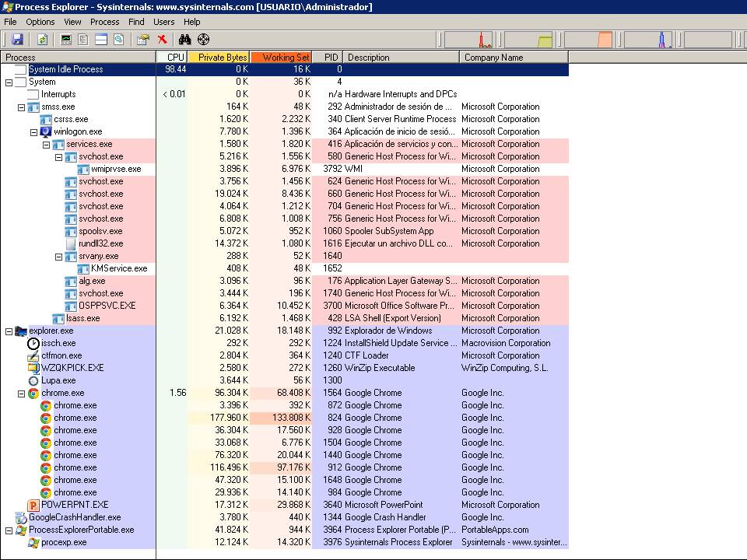Sort by the Description column header
Screen dimensions: 747x560
click(x=402, y=57)
